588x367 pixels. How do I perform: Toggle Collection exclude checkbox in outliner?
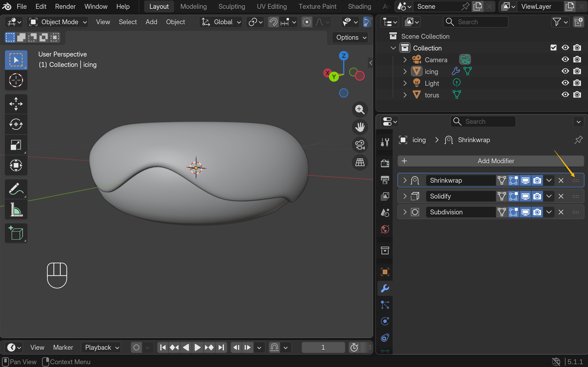coord(553,48)
